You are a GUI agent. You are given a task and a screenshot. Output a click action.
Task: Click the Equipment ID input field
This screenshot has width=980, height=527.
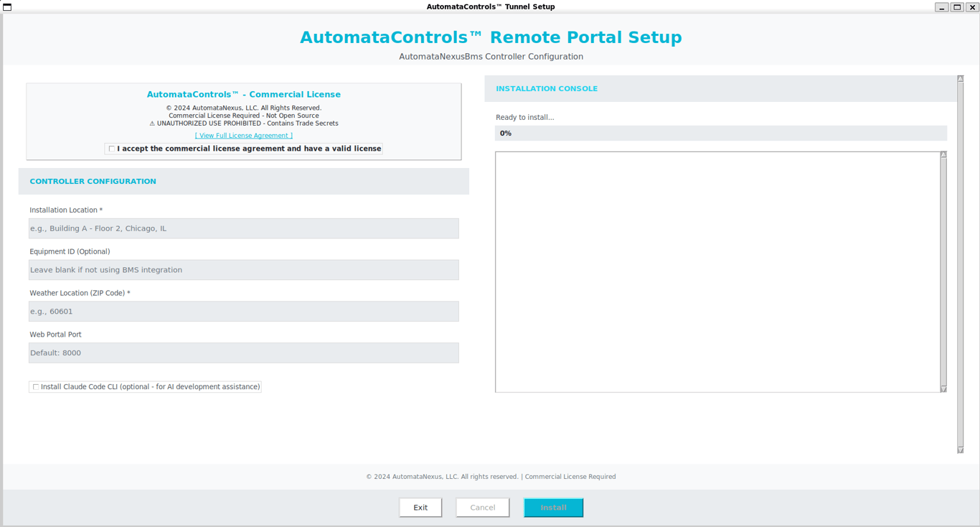click(243, 269)
